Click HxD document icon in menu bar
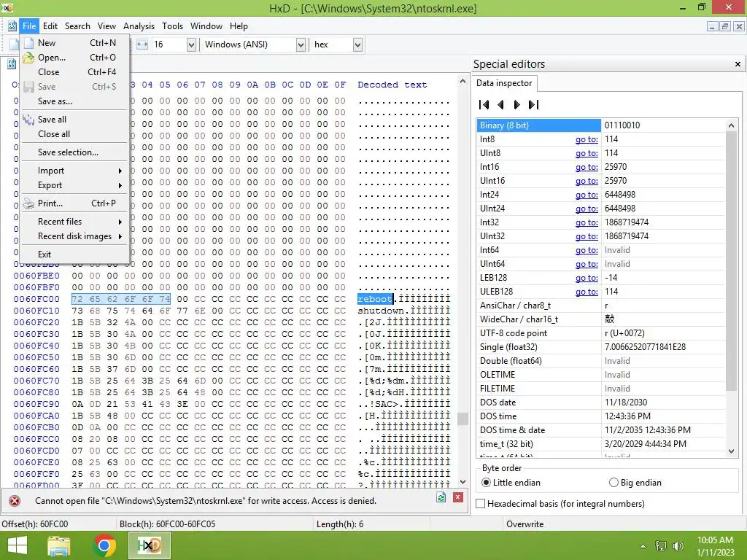Image resolution: width=747 pixels, height=560 pixels. (x=12, y=26)
